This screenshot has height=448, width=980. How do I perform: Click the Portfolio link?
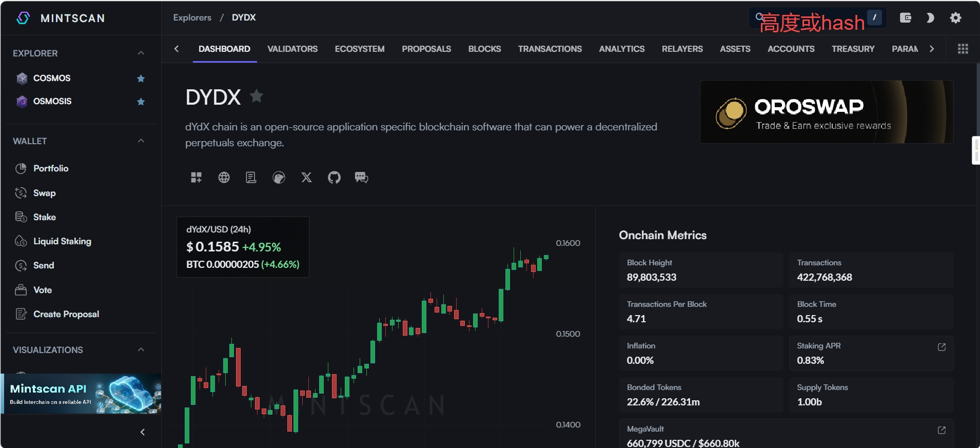click(51, 168)
